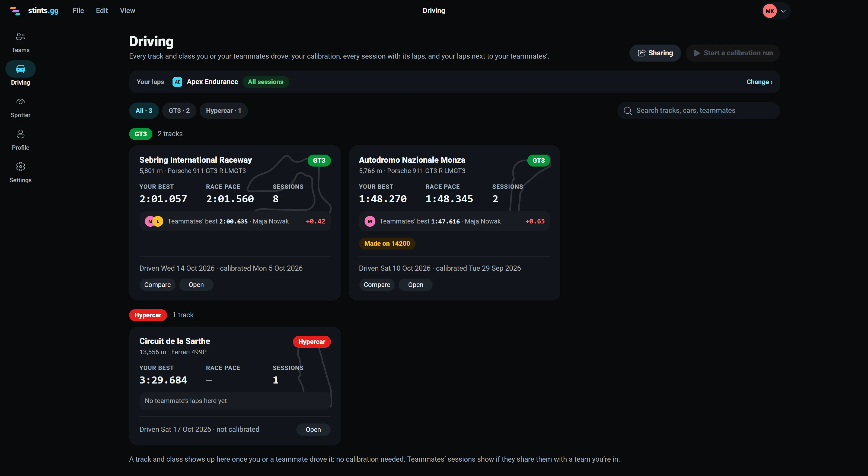Open the View menu
The width and height of the screenshot is (868, 476).
coord(127,11)
